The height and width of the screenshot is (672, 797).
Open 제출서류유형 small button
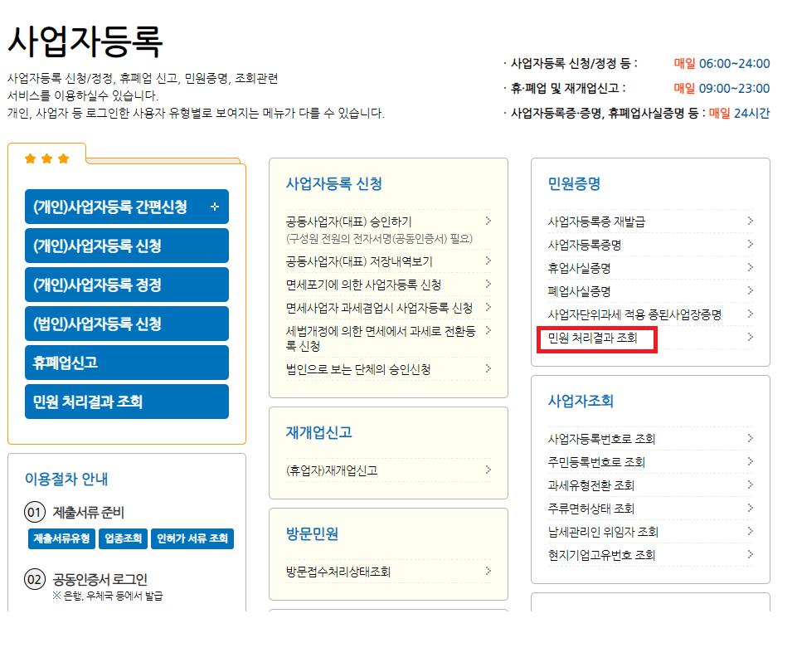click(61, 538)
